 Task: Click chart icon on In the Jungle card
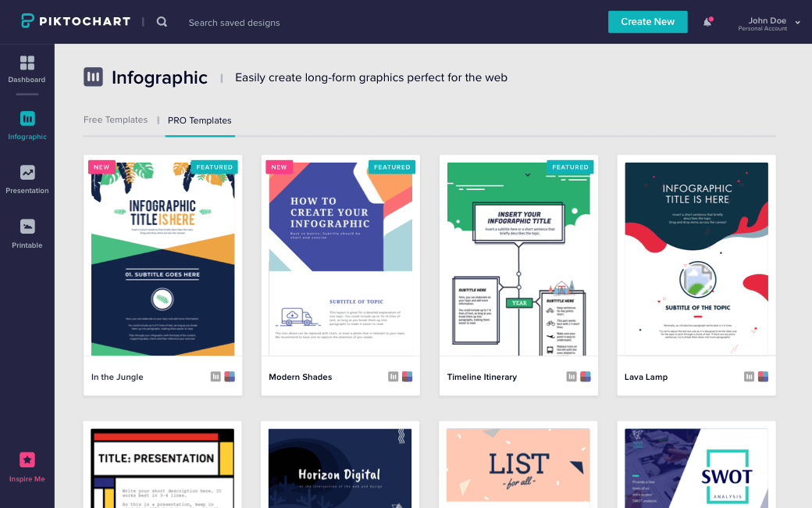(x=215, y=377)
